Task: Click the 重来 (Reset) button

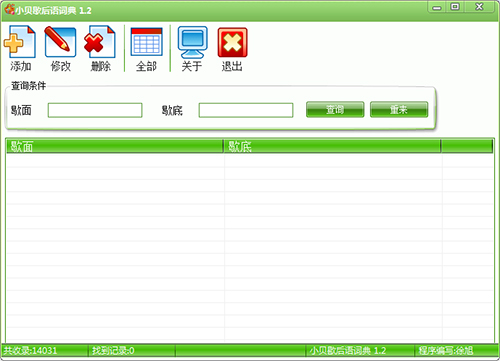Action: point(399,110)
